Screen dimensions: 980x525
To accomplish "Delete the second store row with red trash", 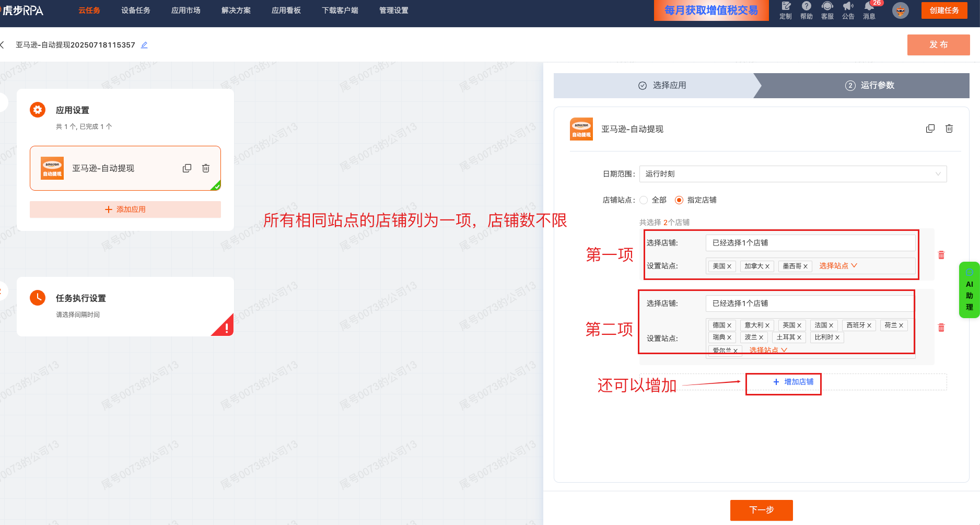I will tap(941, 328).
